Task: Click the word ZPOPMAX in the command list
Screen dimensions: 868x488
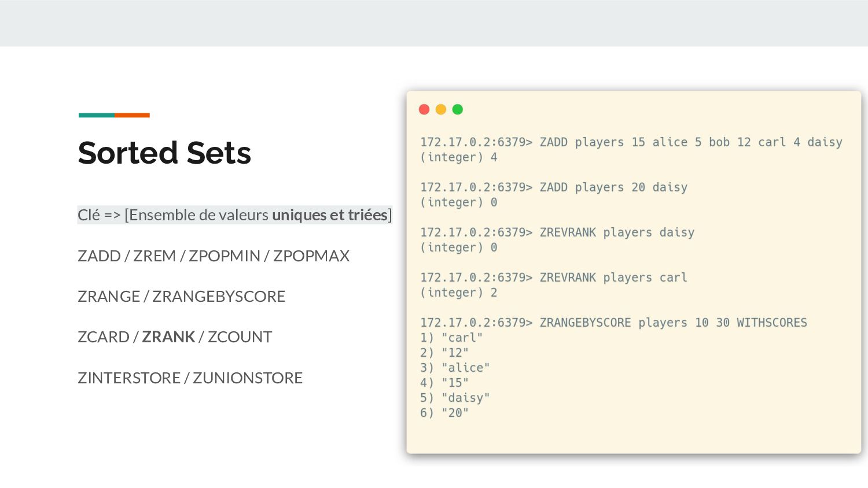Action: 311,256
